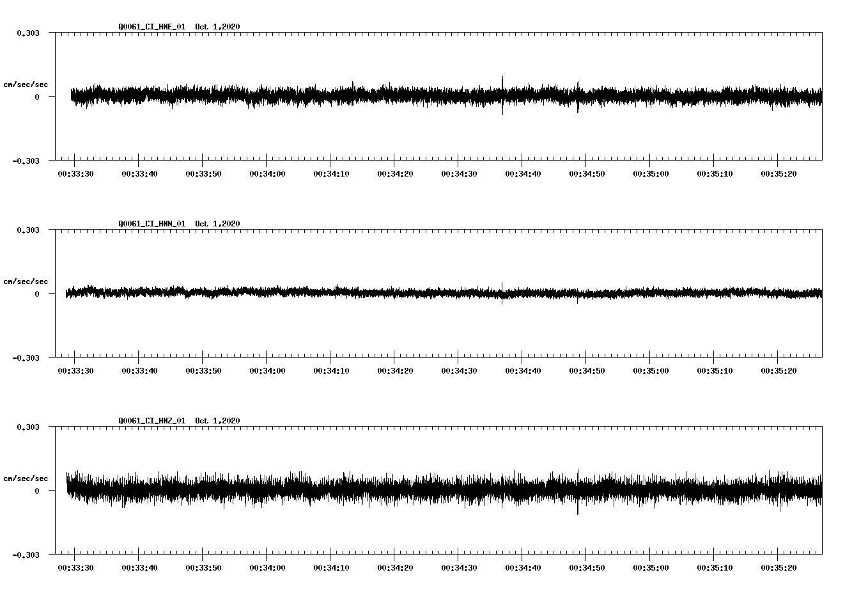The width and height of the screenshot is (868, 591).
Task: Select the Oct 1,2020 date label on top plot
Action: click(216, 26)
